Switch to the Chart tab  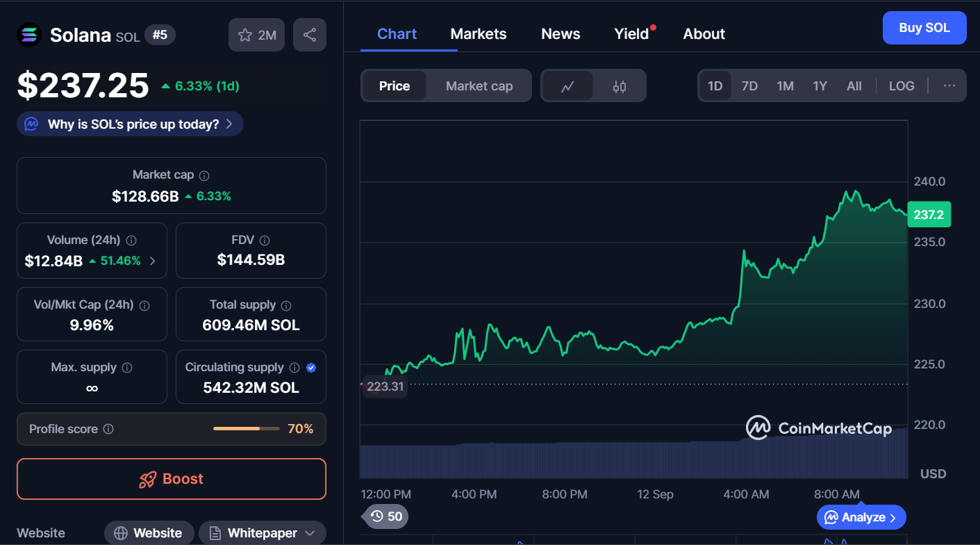[397, 34]
